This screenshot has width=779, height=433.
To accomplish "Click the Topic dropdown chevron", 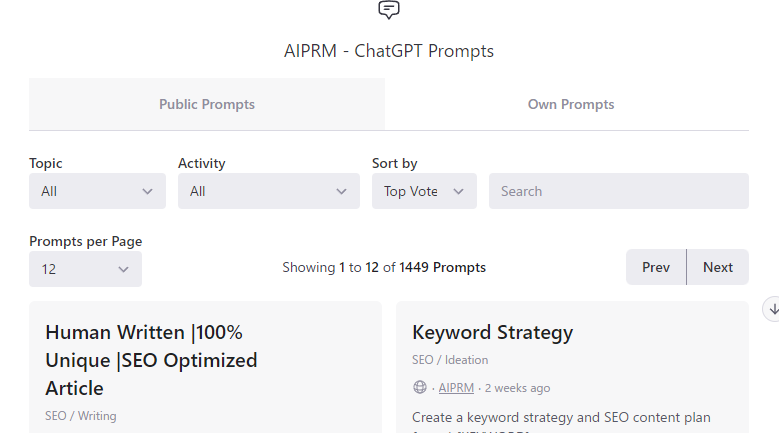I will (147, 191).
